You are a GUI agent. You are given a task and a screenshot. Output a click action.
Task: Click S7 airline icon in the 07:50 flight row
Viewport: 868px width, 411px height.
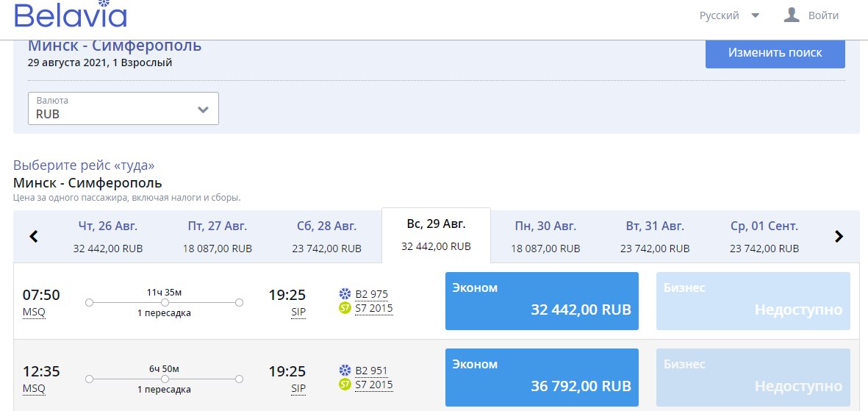coord(345,307)
